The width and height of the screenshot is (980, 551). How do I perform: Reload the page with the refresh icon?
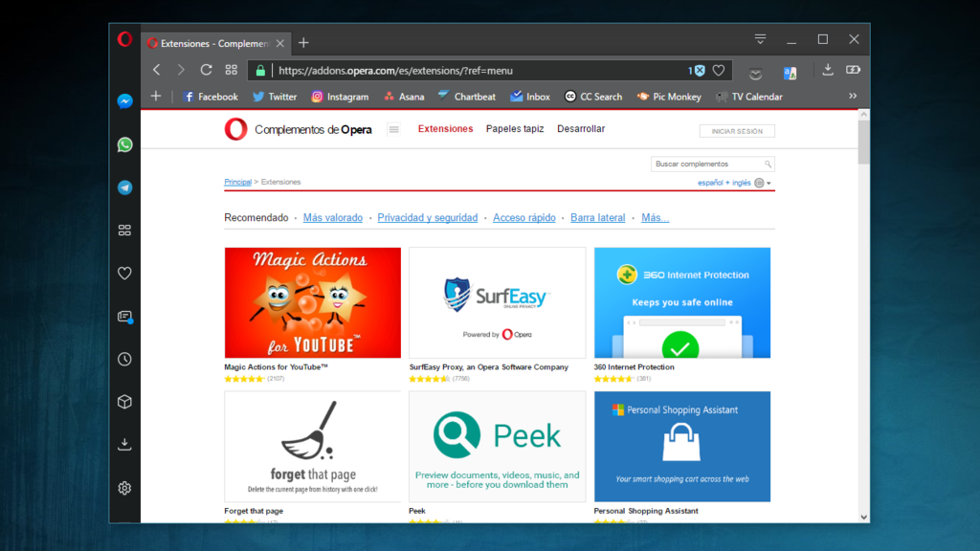coord(206,69)
